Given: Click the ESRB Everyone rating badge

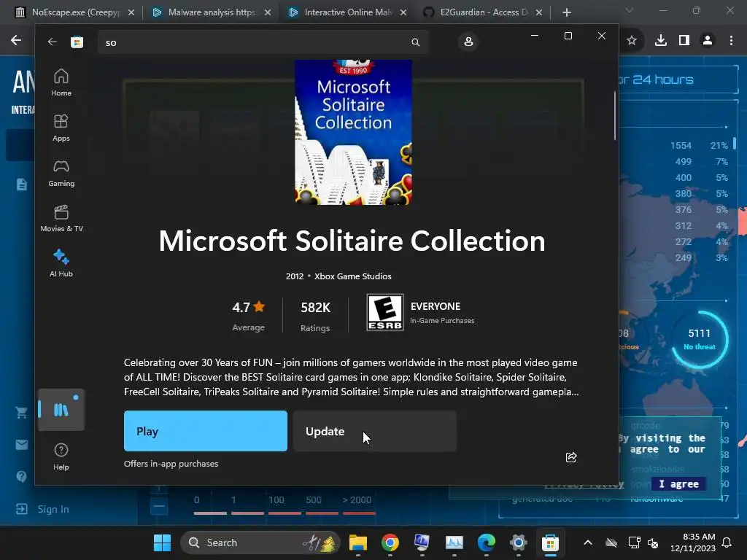Looking at the screenshot, I should click(385, 312).
